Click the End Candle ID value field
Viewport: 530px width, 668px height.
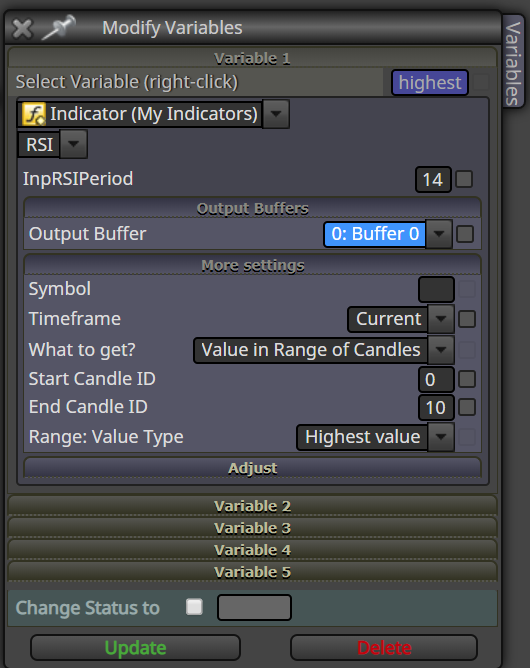pos(436,408)
